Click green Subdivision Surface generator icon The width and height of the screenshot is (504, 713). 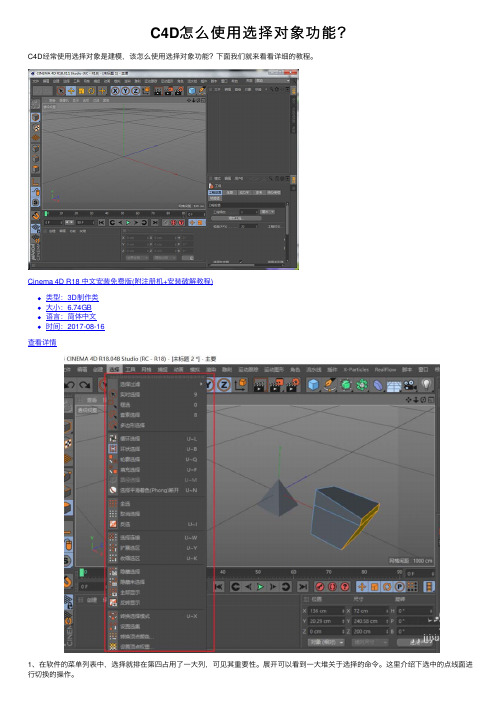[346, 385]
